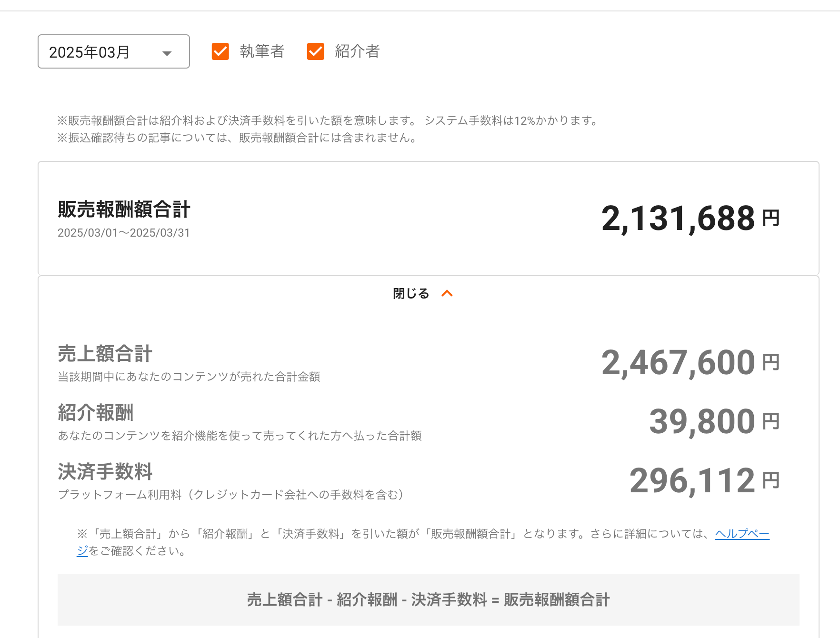Collapse details with 閉じる button
Viewport: 840px width, 638px height.
(423, 293)
